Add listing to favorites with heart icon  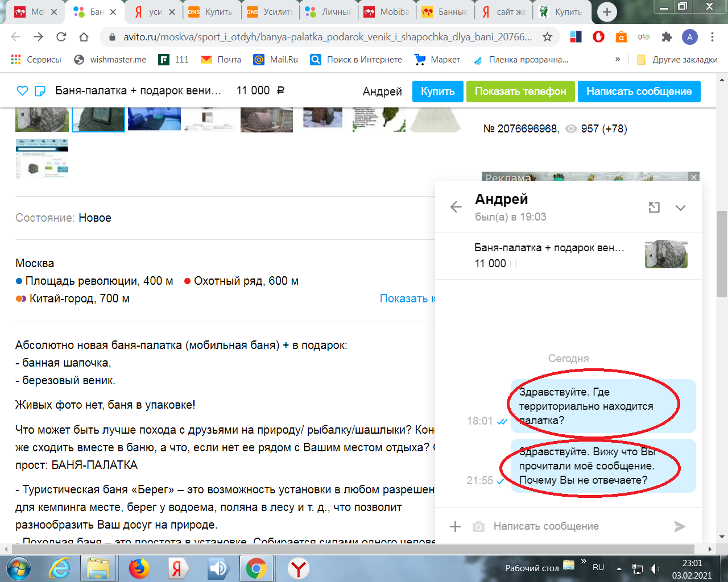(22, 91)
